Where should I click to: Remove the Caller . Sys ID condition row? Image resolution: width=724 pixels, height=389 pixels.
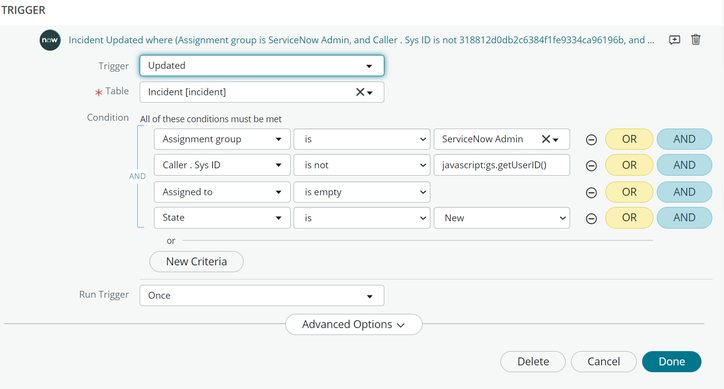tap(591, 166)
